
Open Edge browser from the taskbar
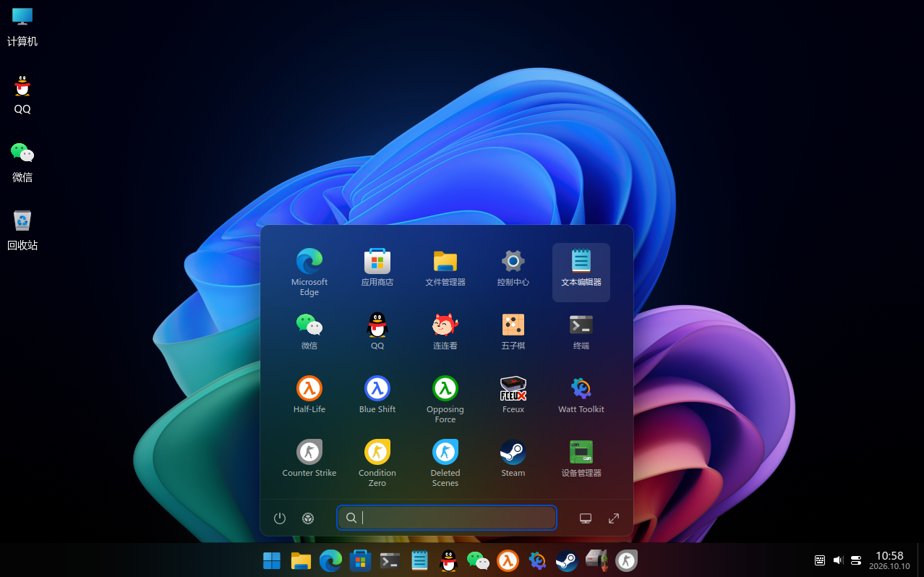click(330, 560)
